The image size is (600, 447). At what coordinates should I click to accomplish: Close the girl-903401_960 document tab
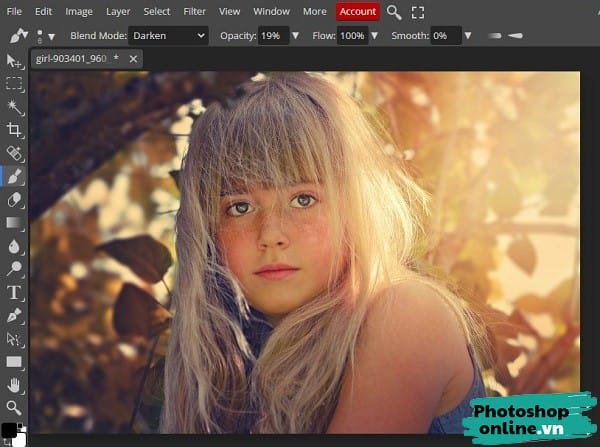coord(134,59)
